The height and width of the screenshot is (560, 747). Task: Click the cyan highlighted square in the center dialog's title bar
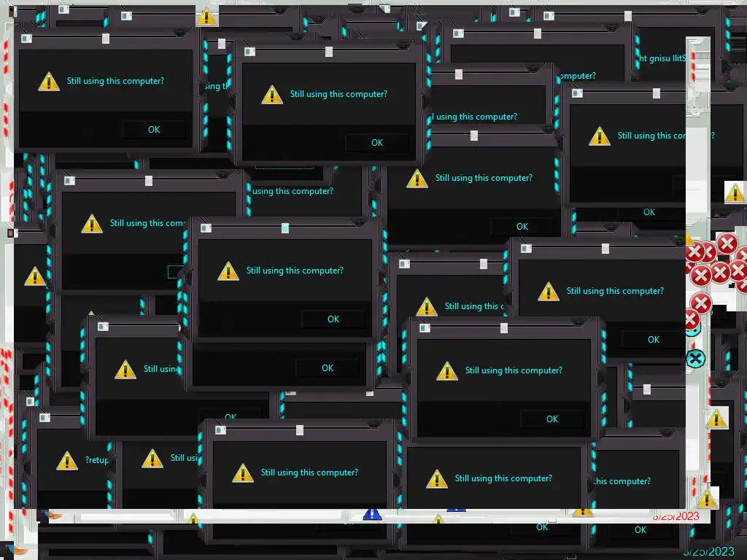pyautogui.click(x=285, y=228)
